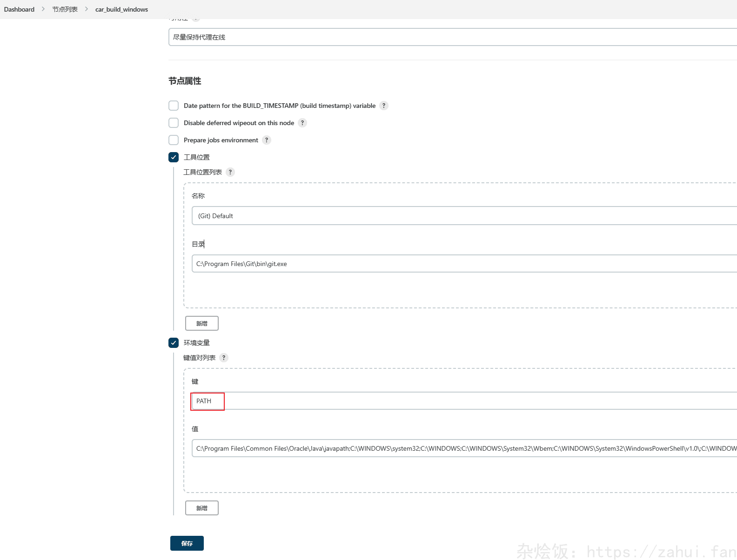Click 新增 button under tool locations
The image size is (737, 560).
coord(201,323)
